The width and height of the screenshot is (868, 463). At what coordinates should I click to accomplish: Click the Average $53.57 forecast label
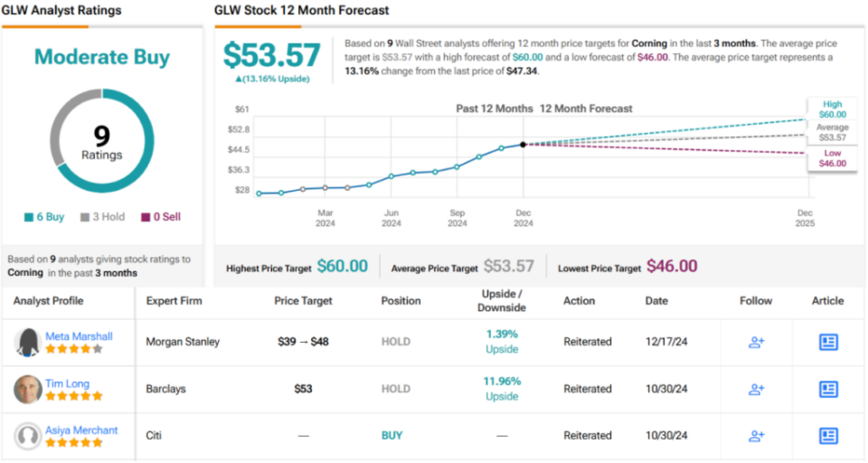pyautogui.click(x=832, y=132)
